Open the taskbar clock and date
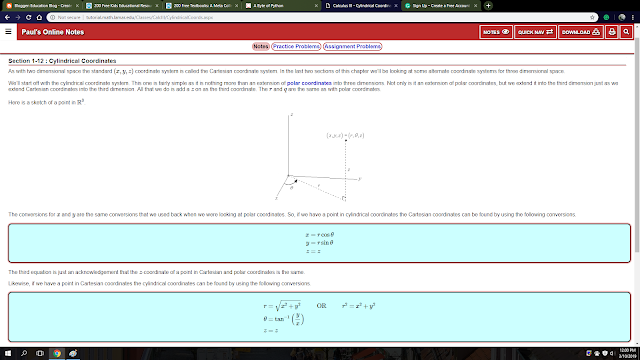This screenshot has width=640, height=360. (627, 353)
